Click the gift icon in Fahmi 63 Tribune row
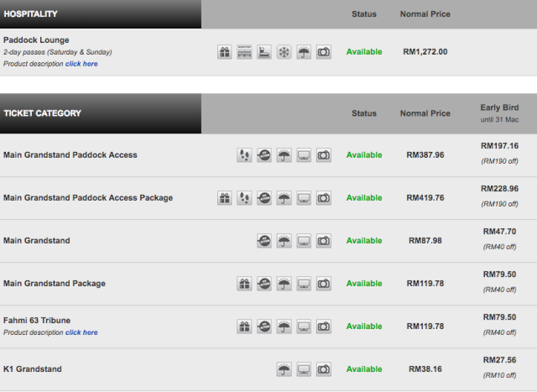 [244, 327]
